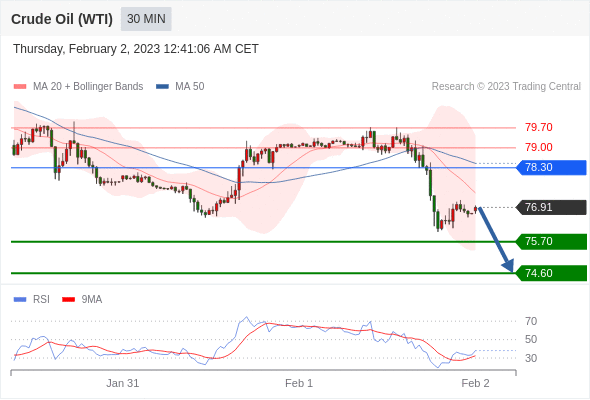Click the Crude Oil (WTI) title
The width and height of the screenshot is (590, 400).
click(62, 19)
